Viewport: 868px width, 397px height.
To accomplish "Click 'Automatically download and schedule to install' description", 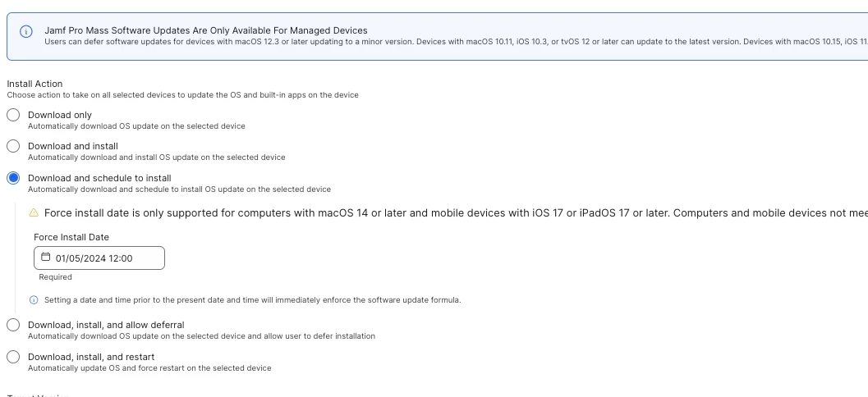I will tap(179, 189).
